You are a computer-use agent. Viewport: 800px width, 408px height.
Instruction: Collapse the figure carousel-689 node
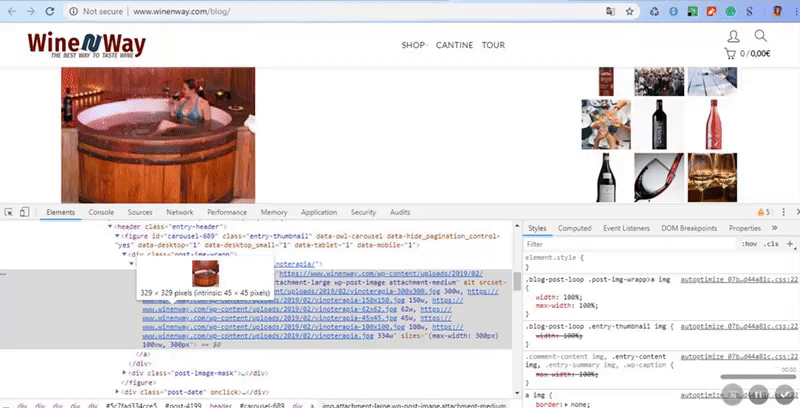[x=117, y=236]
